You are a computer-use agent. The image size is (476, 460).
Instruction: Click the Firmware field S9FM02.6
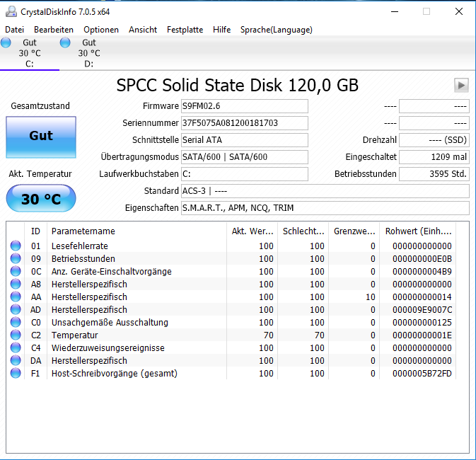pos(245,106)
